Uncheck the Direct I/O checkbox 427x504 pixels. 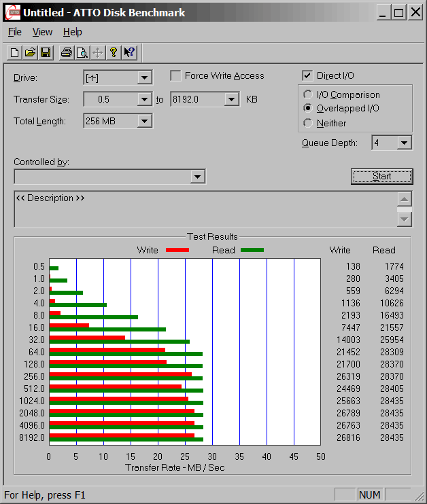coord(308,76)
